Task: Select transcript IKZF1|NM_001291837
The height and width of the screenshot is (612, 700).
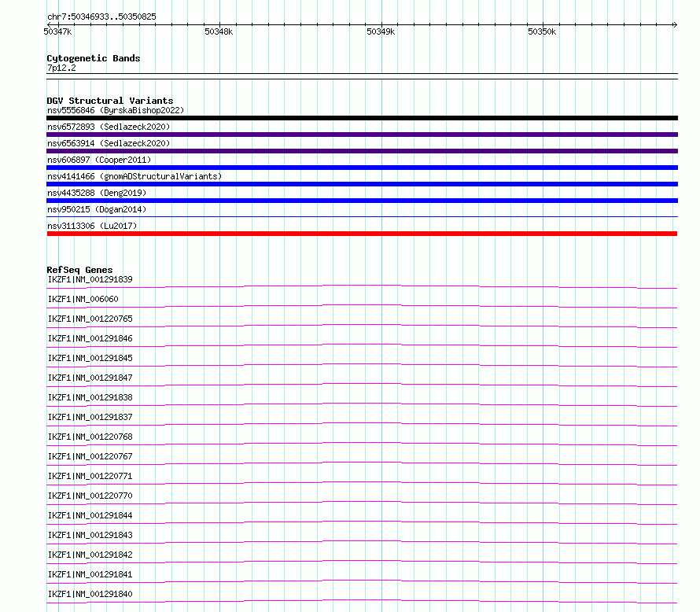Action: click(90, 417)
